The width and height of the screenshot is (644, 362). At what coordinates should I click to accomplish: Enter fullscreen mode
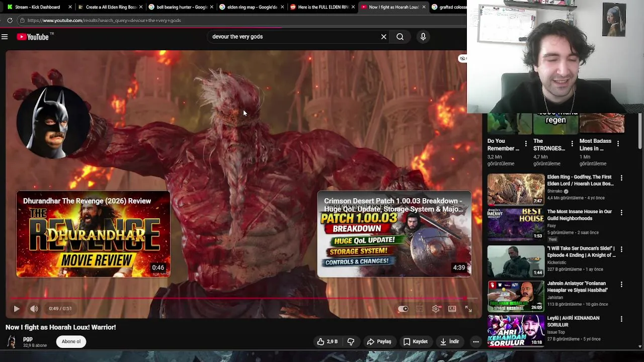468,309
